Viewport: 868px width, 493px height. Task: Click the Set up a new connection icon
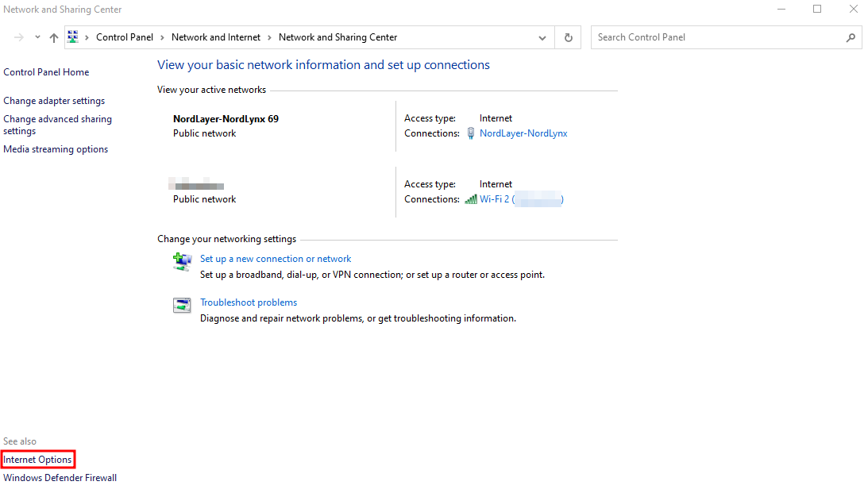click(182, 260)
